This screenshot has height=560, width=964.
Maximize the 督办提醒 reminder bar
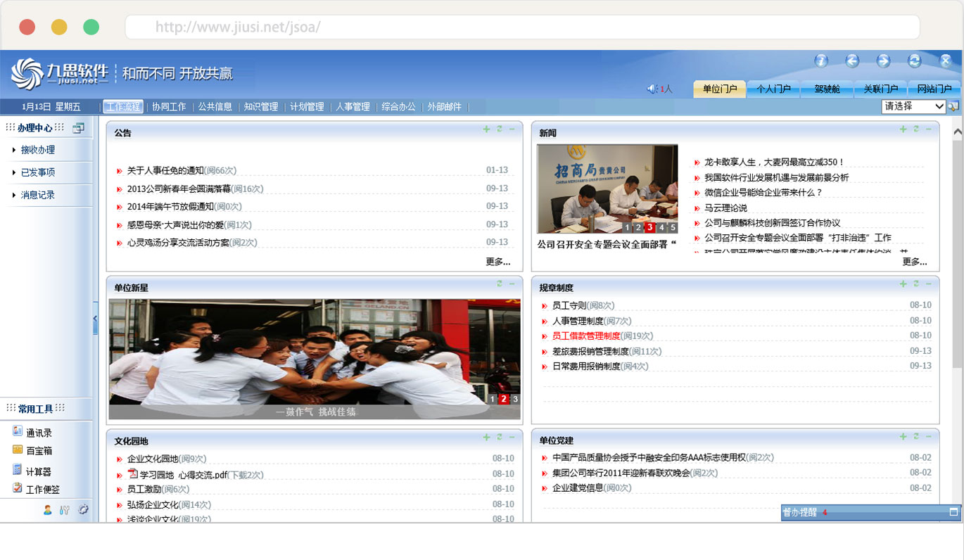click(x=953, y=512)
